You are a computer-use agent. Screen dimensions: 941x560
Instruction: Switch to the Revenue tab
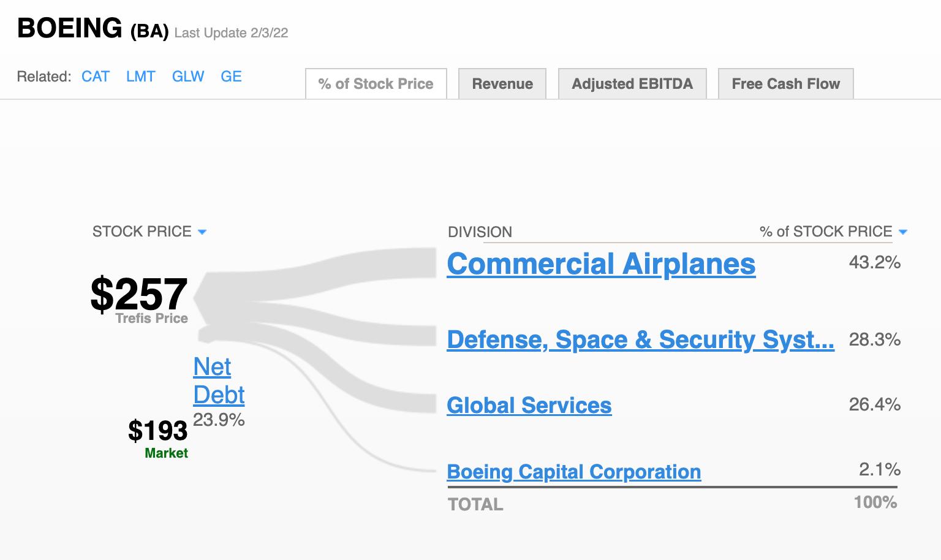502,84
